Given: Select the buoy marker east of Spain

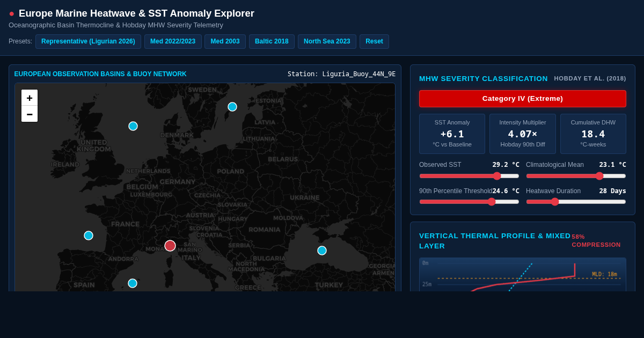Looking at the screenshot, I should tap(133, 283).
